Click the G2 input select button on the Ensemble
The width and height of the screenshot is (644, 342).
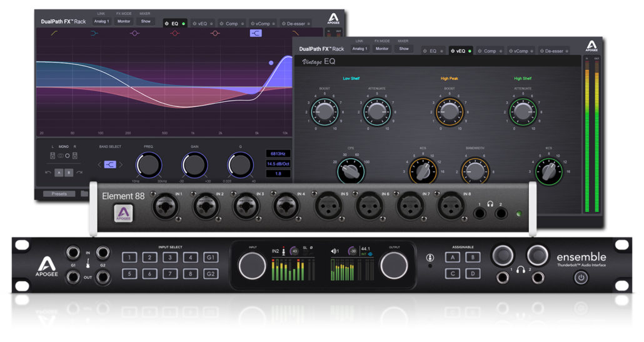(211, 273)
